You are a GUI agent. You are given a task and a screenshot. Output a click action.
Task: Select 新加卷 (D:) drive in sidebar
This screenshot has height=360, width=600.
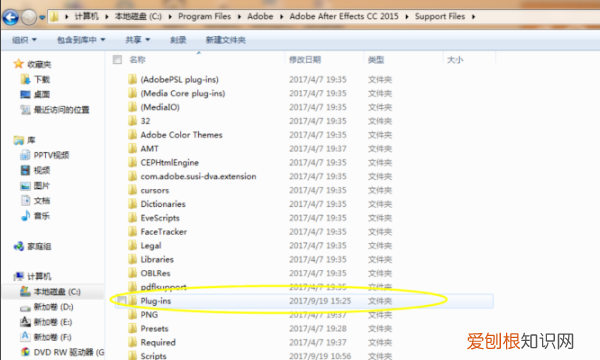click(47, 307)
